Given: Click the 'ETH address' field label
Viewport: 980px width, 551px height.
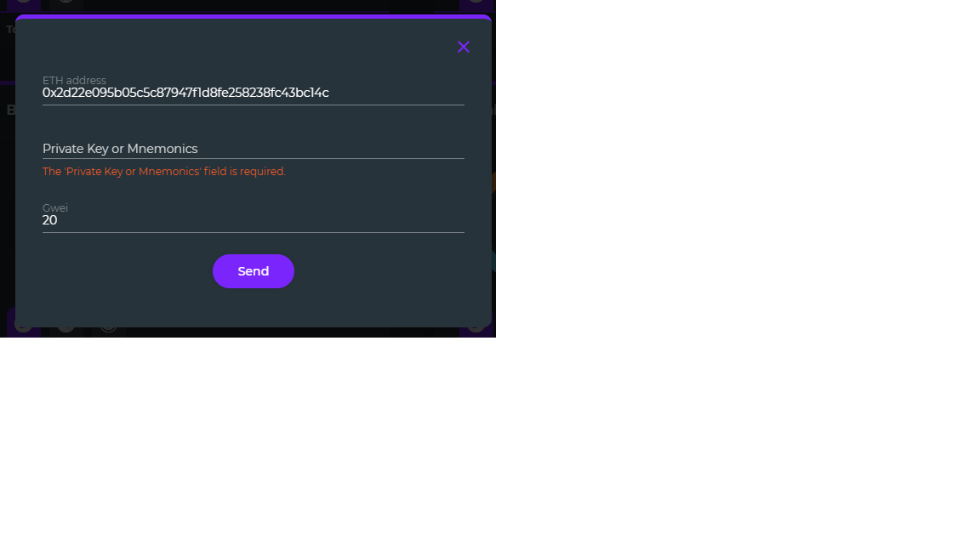Looking at the screenshot, I should [74, 80].
